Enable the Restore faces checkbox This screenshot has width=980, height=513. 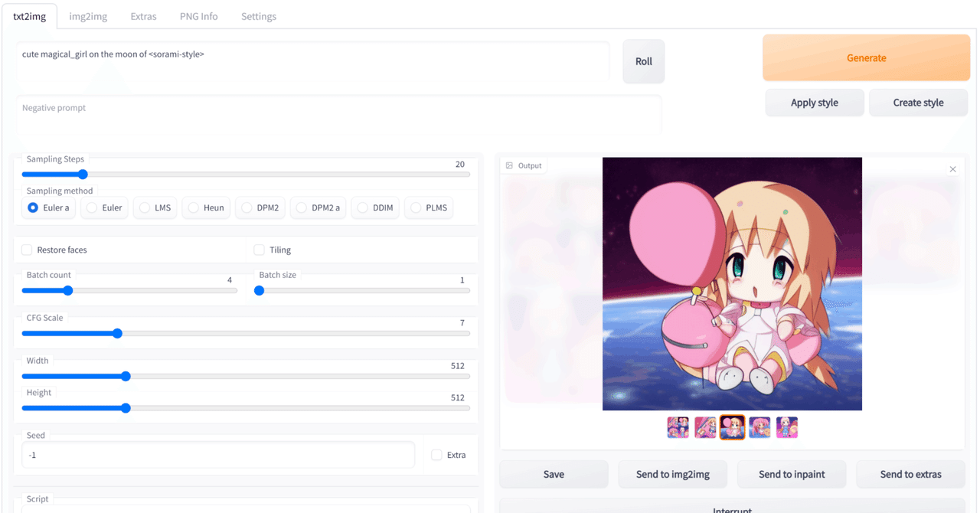(x=27, y=250)
